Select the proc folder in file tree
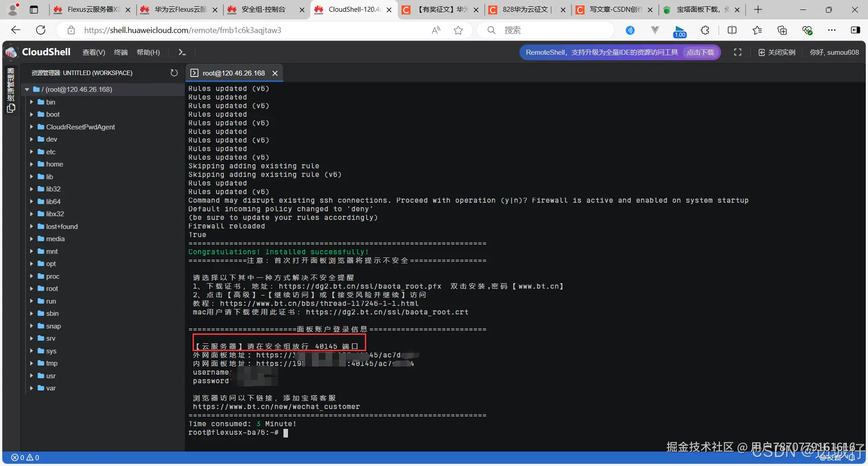Screen dimensions: 868x466 click(x=52, y=276)
